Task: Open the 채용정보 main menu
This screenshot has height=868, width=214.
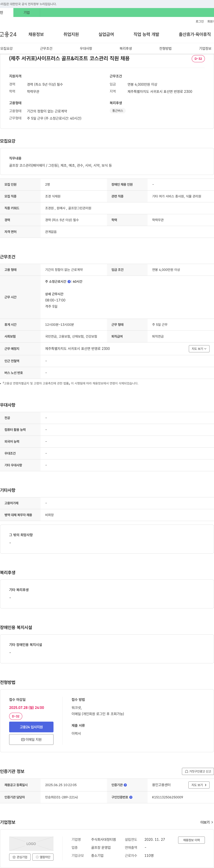Action: [36, 34]
